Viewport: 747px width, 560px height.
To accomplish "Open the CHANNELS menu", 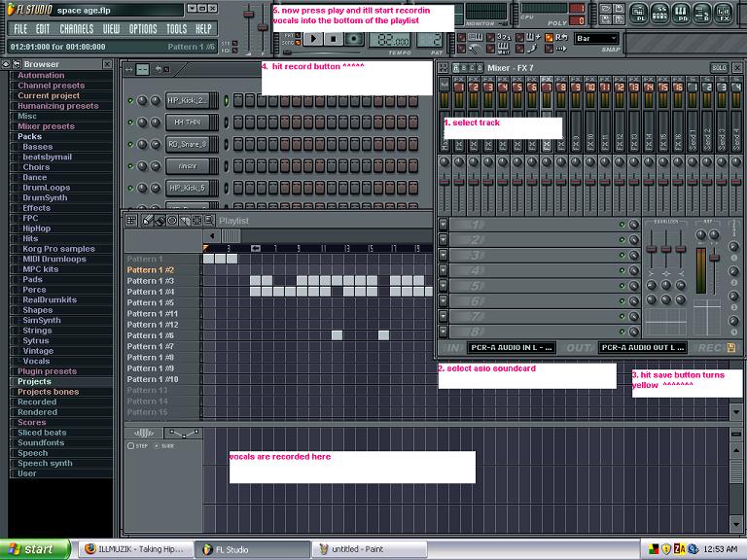I will pyautogui.click(x=77, y=29).
